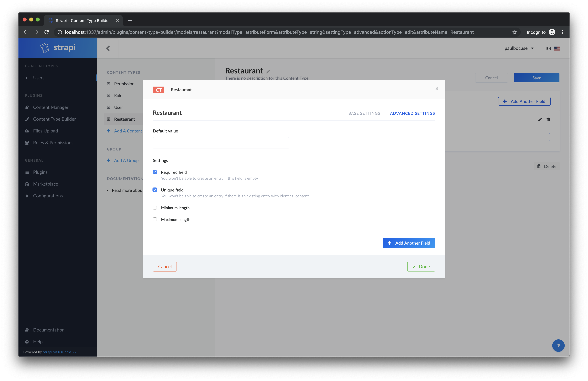
Task: Switch to the Base Settings tab
Action: [364, 113]
